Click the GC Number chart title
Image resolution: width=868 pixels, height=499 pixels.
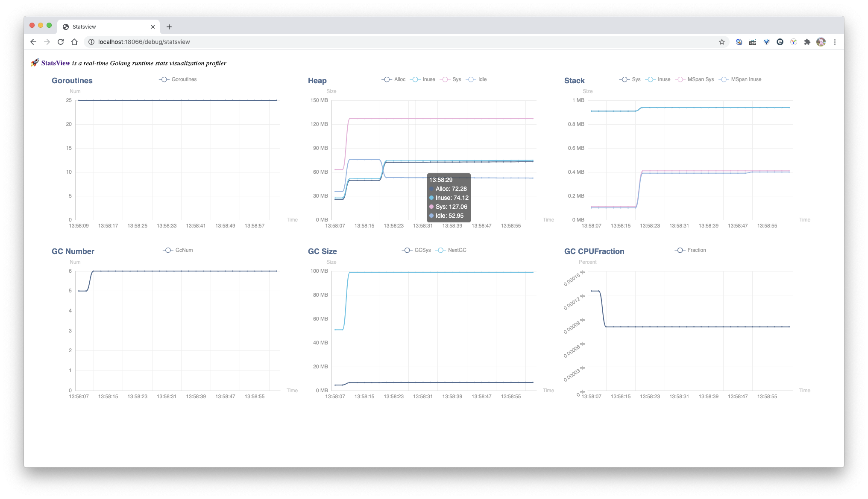[73, 251]
